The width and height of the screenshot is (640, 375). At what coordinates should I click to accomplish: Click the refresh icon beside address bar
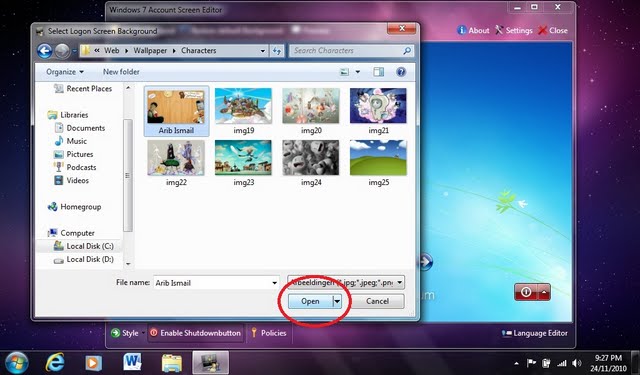(x=277, y=51)
